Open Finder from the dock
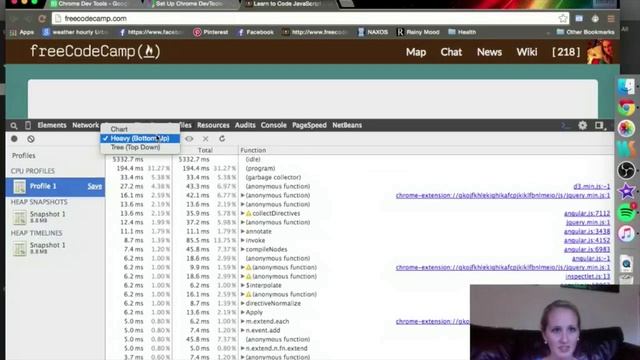Image resolution: width=640 pixels, height=360 pixels. click(626, 87)
